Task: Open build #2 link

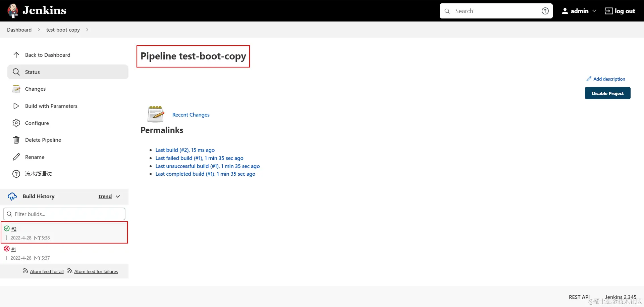Action: [x=14, y=229]
